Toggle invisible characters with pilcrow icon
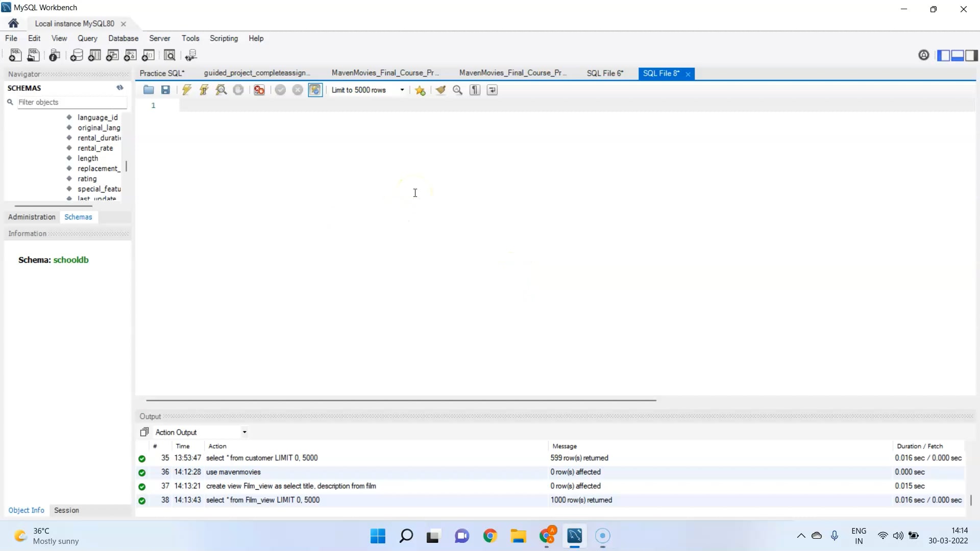Screen dimensions: 980x551 coord(475,90)
